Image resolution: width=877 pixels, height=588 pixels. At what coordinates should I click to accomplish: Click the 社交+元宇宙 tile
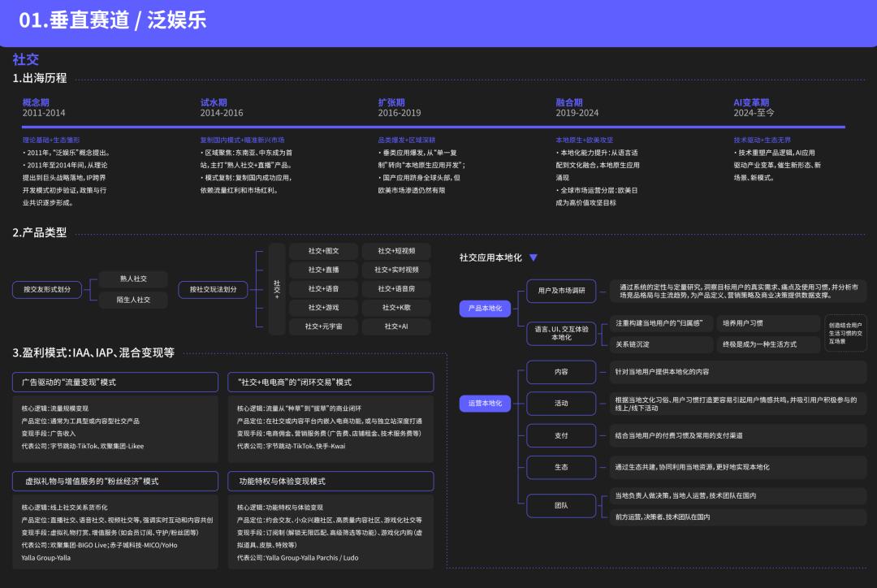(x=324, y=326)
